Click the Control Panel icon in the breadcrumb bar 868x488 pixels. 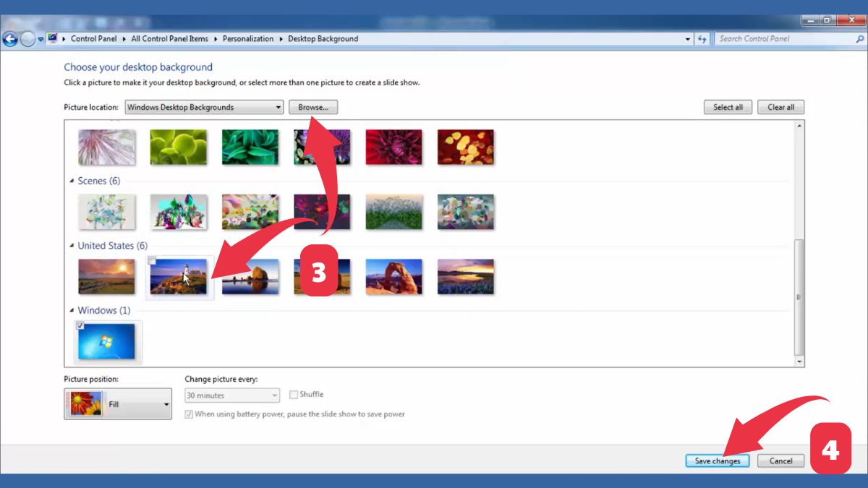(52, 38)
